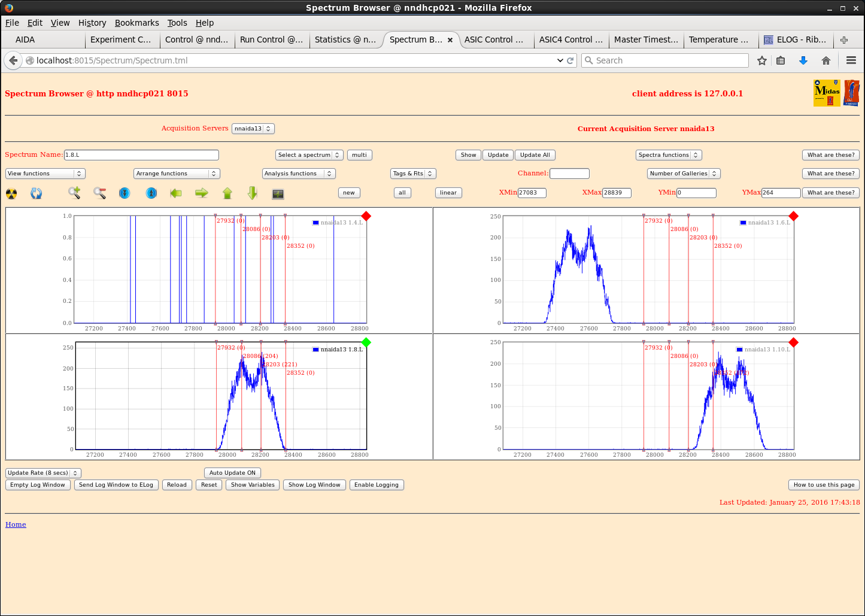Viewport: 865px width, 616px height.
Task: Click the green left arrow icon
Action: (176, 193)
